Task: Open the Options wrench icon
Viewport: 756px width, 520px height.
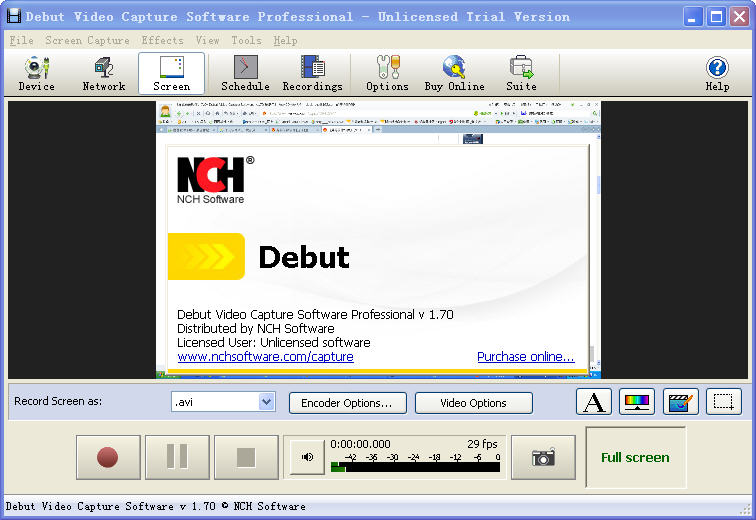Action: pyautogui.click(x=387, y=73)
